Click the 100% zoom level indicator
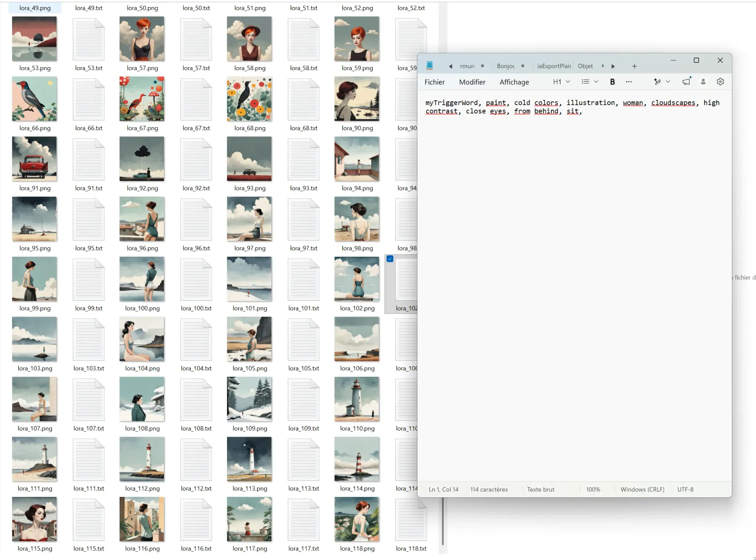The height and width of the screenshot is (560, 756). (593, 490)
